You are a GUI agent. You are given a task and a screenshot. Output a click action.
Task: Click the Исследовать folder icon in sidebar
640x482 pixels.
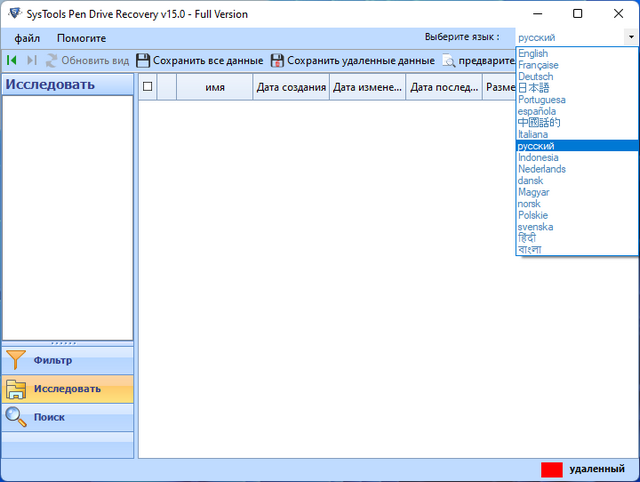click(x=17, y=389)
